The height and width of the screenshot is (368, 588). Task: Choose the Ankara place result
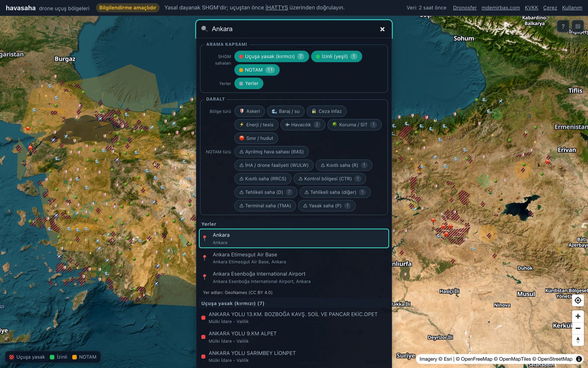[x=294, y=239]
